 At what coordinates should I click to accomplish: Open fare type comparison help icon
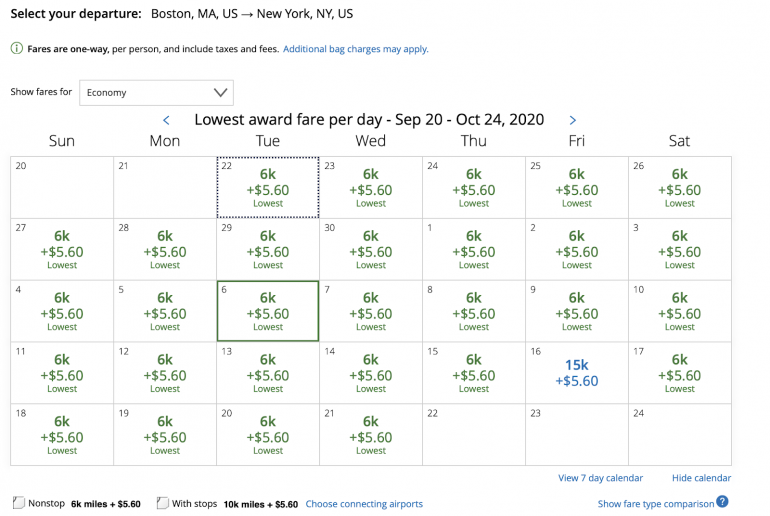[722, 502]
